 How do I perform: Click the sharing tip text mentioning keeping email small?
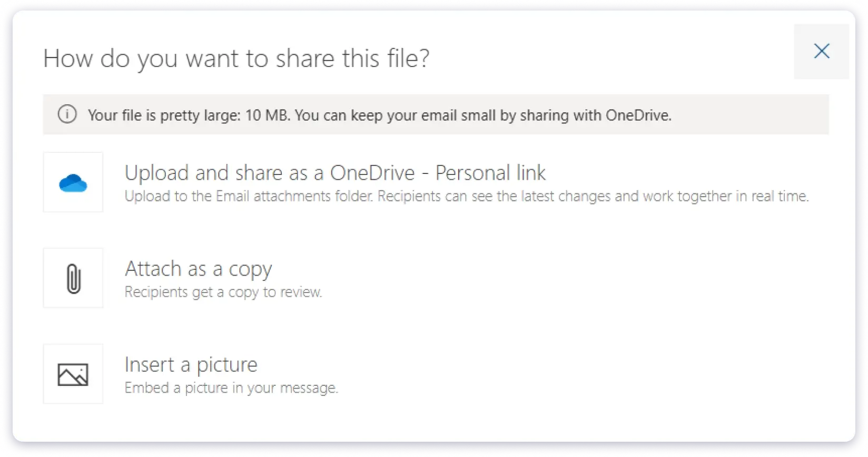(380, 114)
